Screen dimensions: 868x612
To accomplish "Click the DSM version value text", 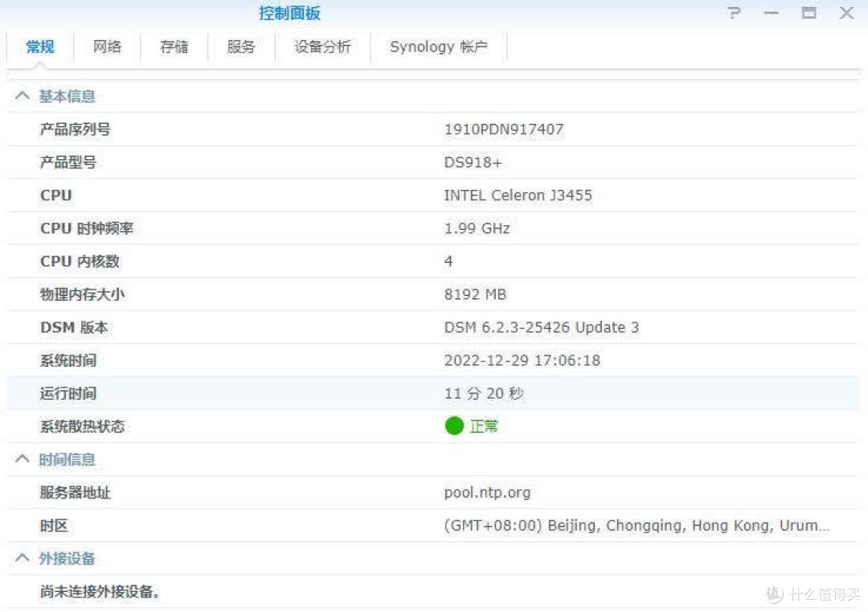I will 542,327.
